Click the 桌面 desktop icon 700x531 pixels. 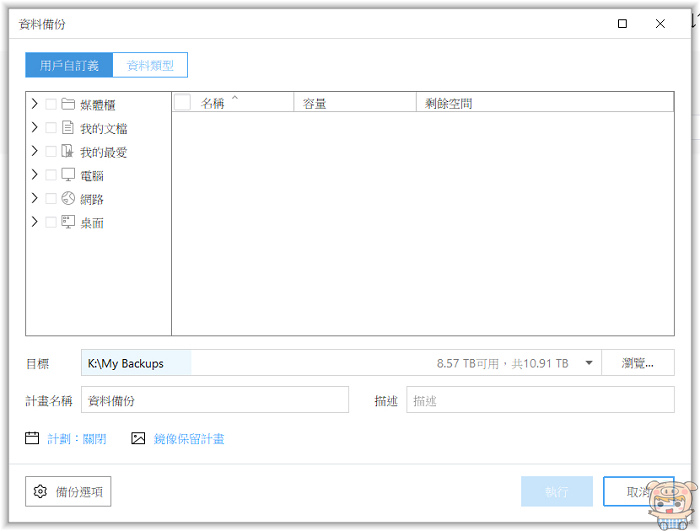pos(68,222)
